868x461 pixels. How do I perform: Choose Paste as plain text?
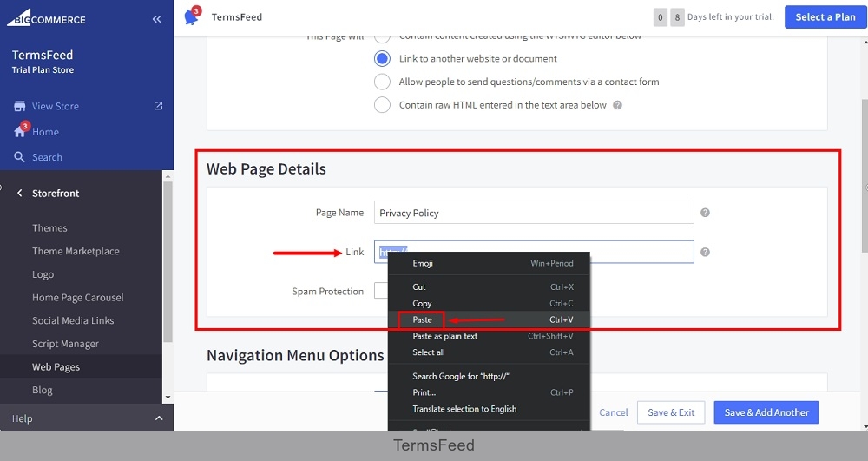pyautogui.click(x=490, y=336)
